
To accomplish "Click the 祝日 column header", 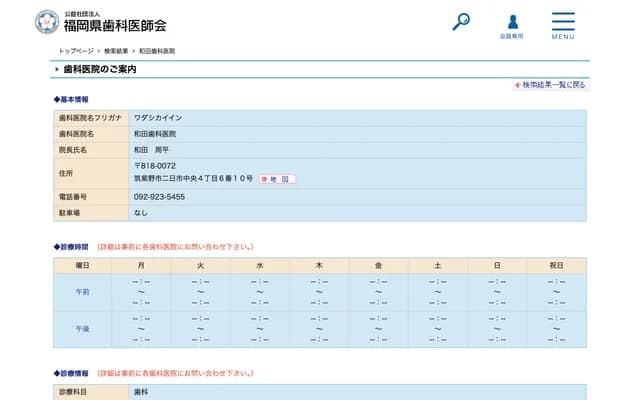I will [556, 266].
